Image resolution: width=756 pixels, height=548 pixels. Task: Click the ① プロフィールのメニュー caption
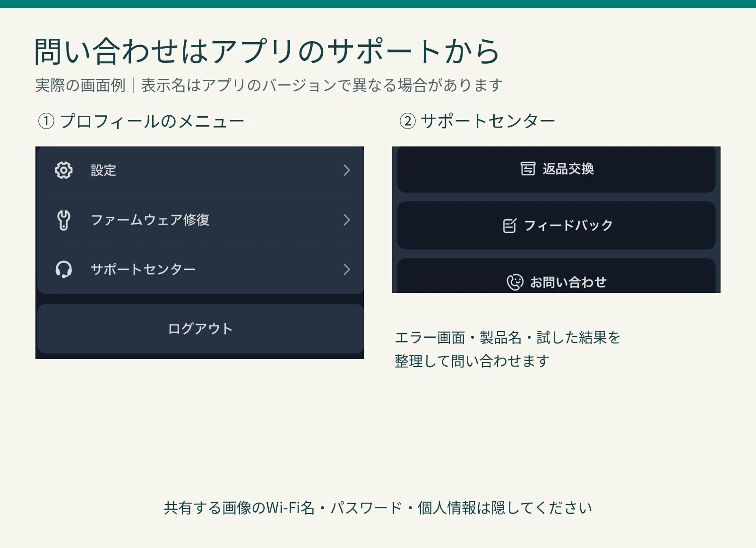[141, 121]
